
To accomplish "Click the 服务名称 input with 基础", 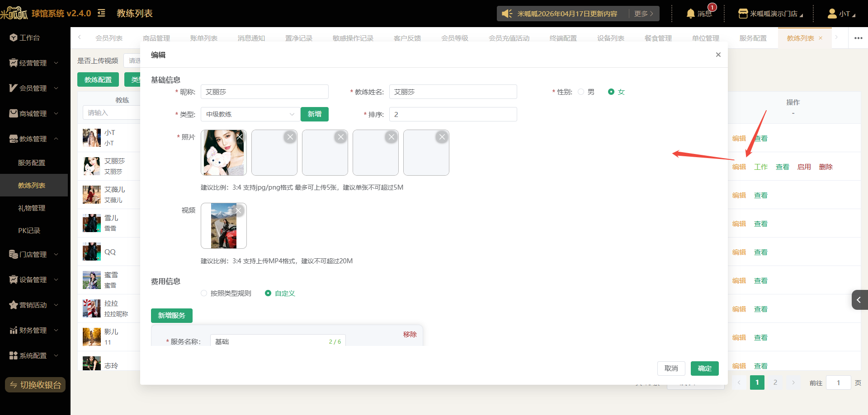I will pos(278,341).
